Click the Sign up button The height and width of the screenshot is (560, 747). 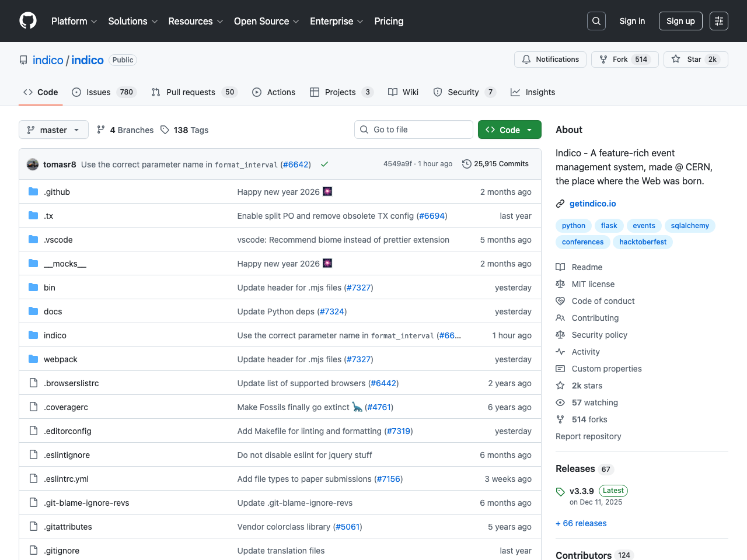tap(680, 21)
